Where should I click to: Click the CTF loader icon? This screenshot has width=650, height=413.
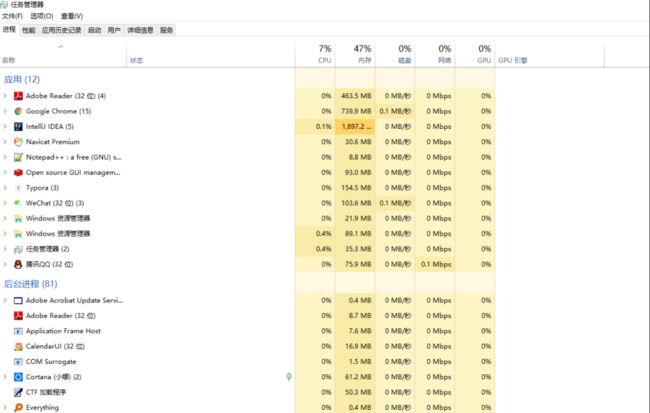coord(18,392)
